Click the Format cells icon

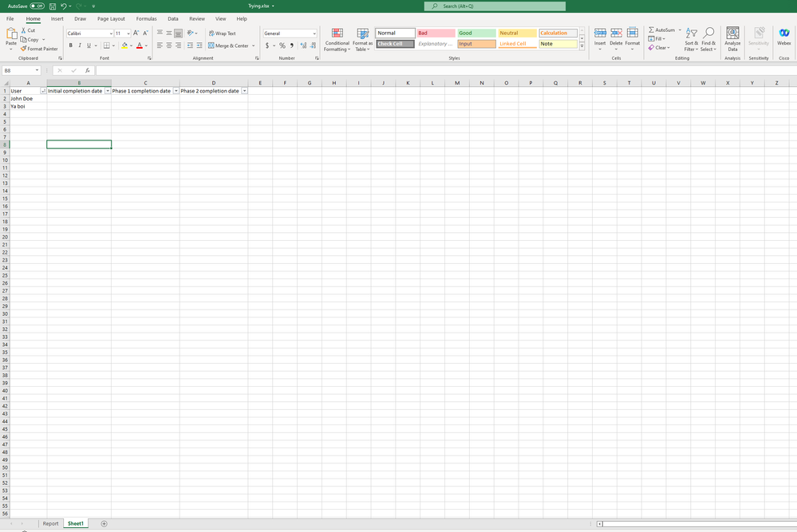(x=633, y=33)
